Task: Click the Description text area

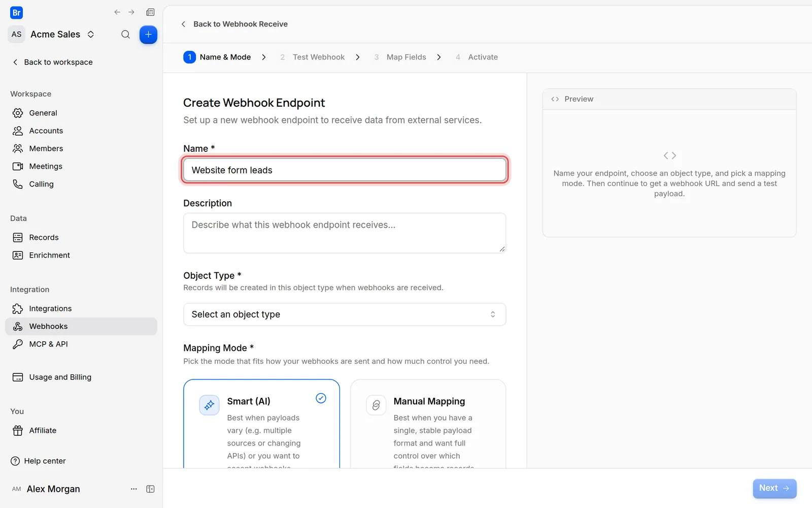Action: coord(345,233)
